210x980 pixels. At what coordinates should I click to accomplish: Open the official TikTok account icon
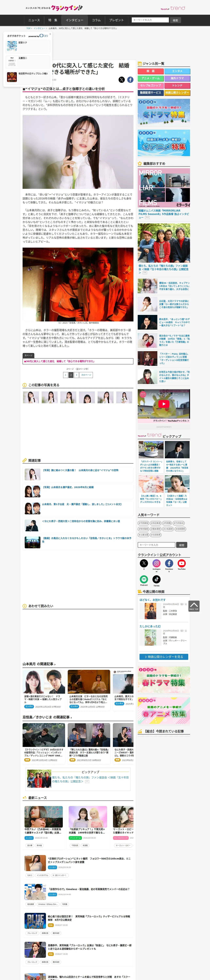pos(157,579)
